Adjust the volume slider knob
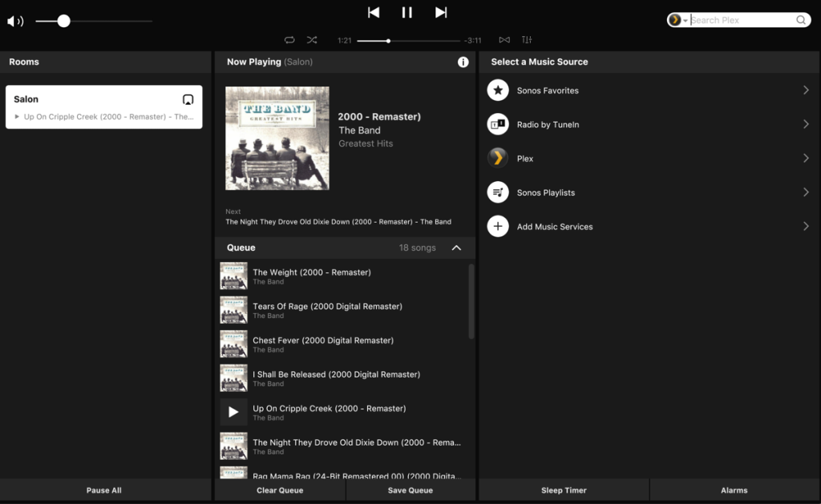Image resolution: width=821 pixels, height=504 pixels. click(63, 21)
